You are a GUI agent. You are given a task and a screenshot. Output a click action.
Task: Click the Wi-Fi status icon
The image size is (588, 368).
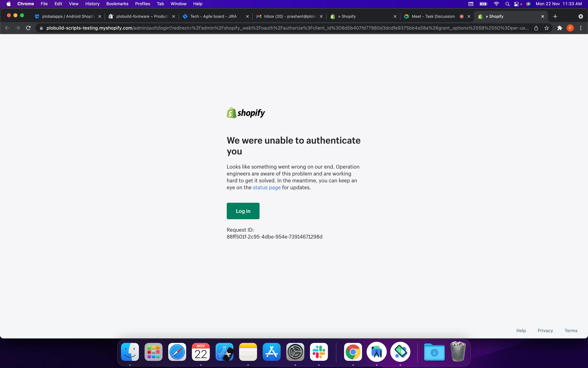coord(496,4)
